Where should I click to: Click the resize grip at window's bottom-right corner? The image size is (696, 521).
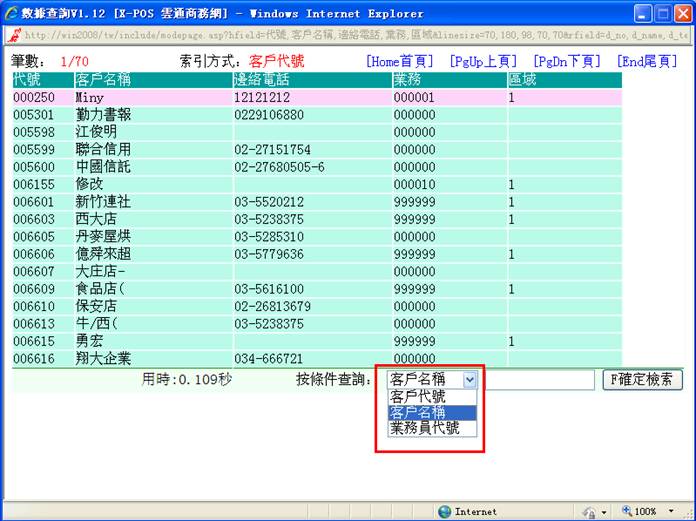pos(688,513)
